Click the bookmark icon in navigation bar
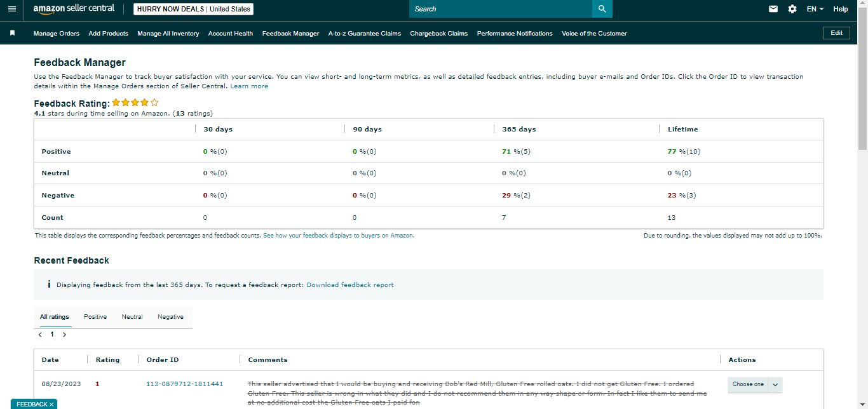 coord(12,33)
